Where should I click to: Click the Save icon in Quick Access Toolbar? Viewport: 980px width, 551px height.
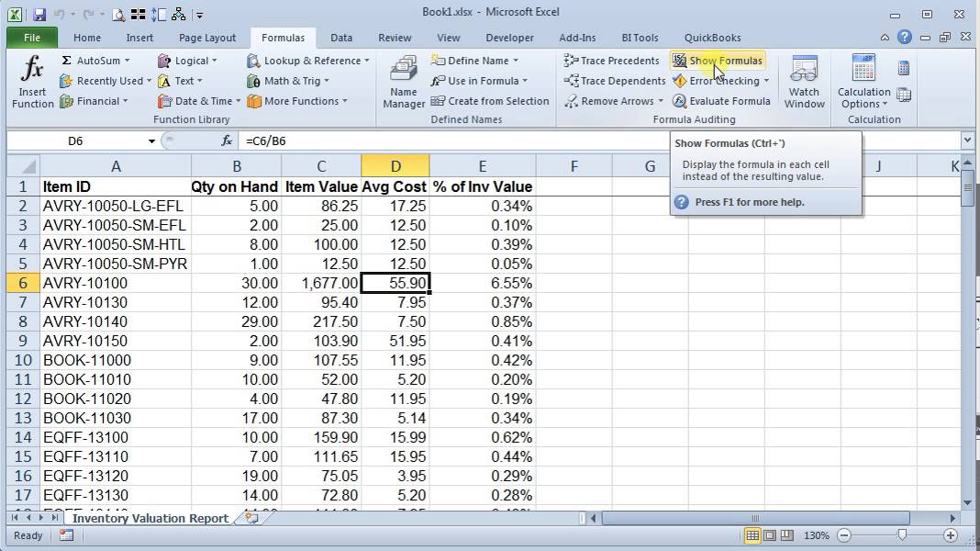click(39, 15)
